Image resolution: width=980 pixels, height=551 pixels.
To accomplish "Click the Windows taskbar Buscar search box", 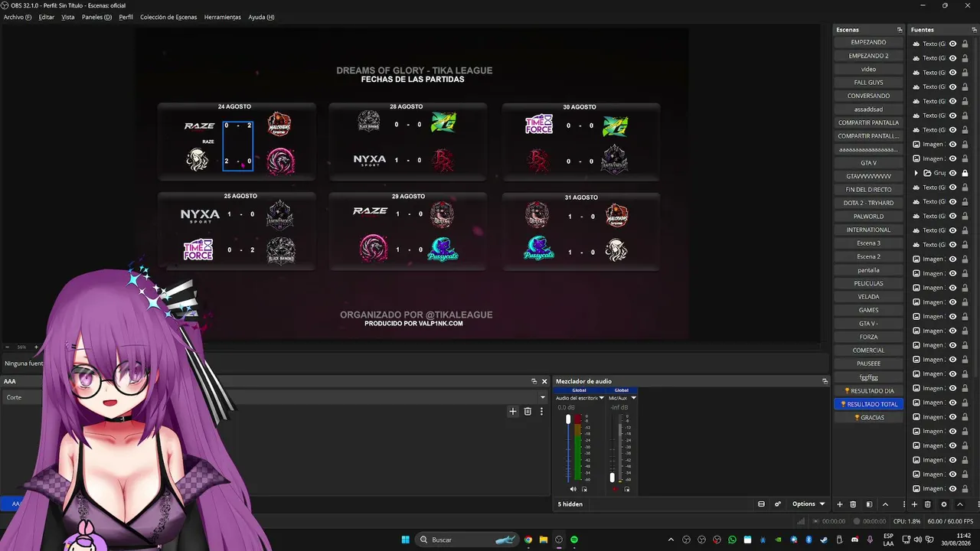I will tap(467, 540).
